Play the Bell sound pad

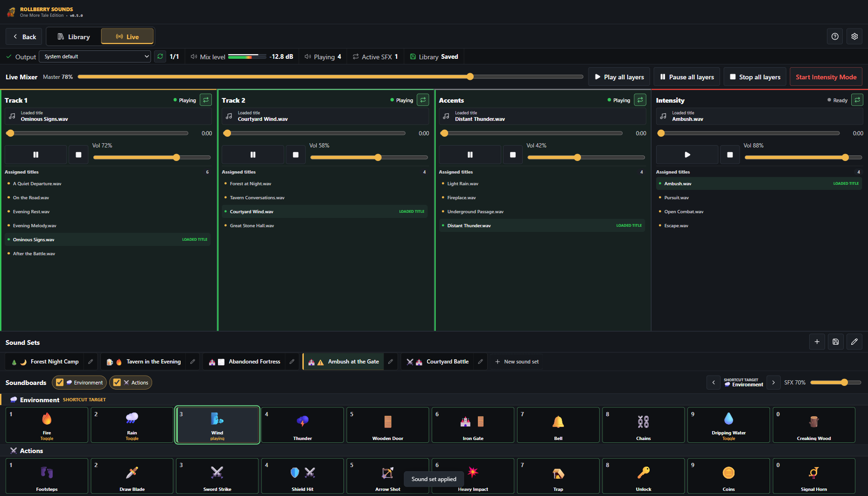(558, 425)
